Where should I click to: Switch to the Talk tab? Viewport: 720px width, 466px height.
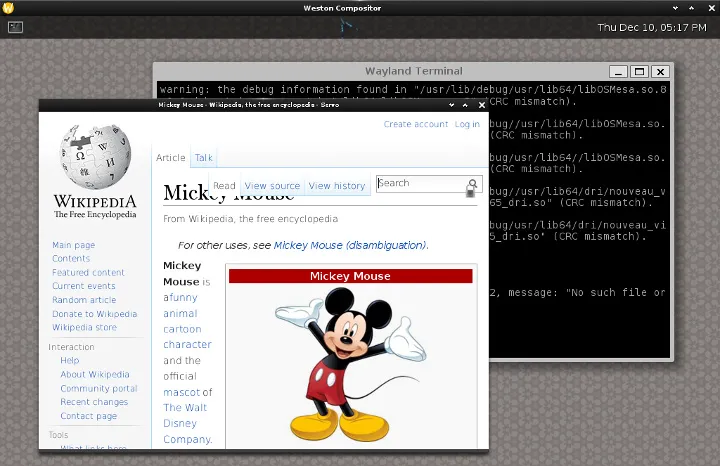click(203, 157)
